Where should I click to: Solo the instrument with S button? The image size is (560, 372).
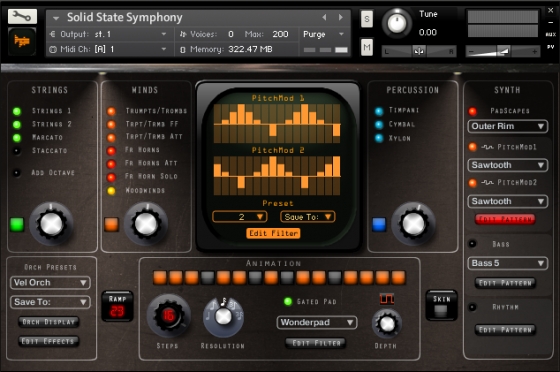[367, 19]
